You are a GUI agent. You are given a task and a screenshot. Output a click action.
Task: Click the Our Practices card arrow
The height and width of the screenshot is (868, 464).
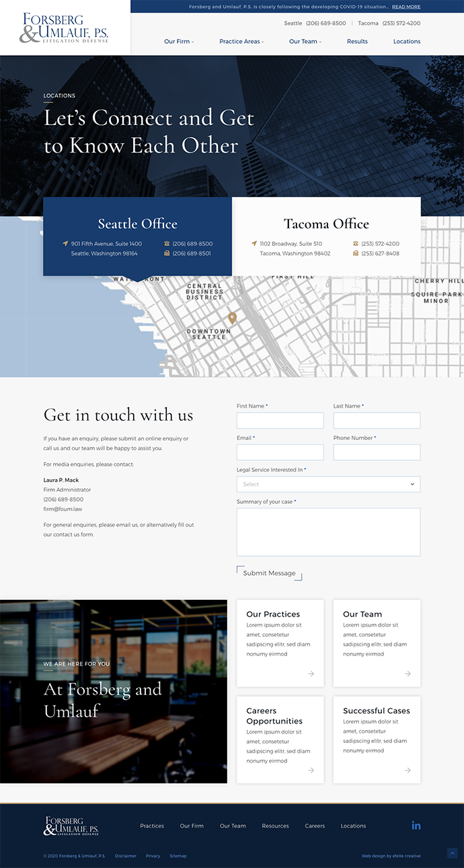(x=311, y=674)
